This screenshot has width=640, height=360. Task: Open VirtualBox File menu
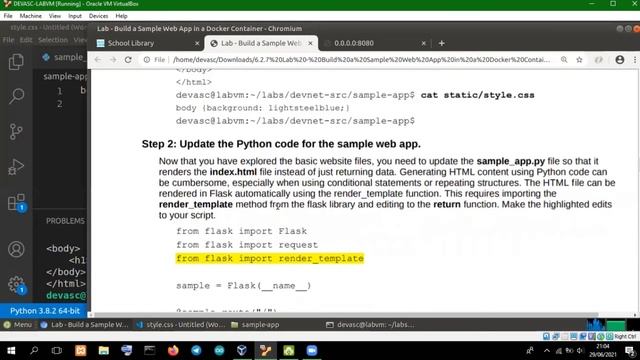[8, 16]
